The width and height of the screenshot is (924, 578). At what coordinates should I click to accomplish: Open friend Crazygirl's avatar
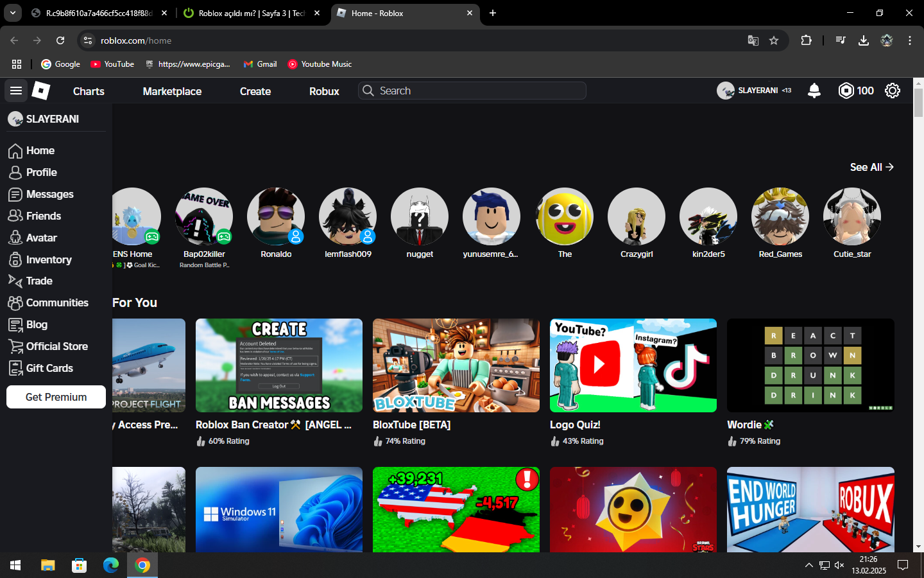coord(637,216)
